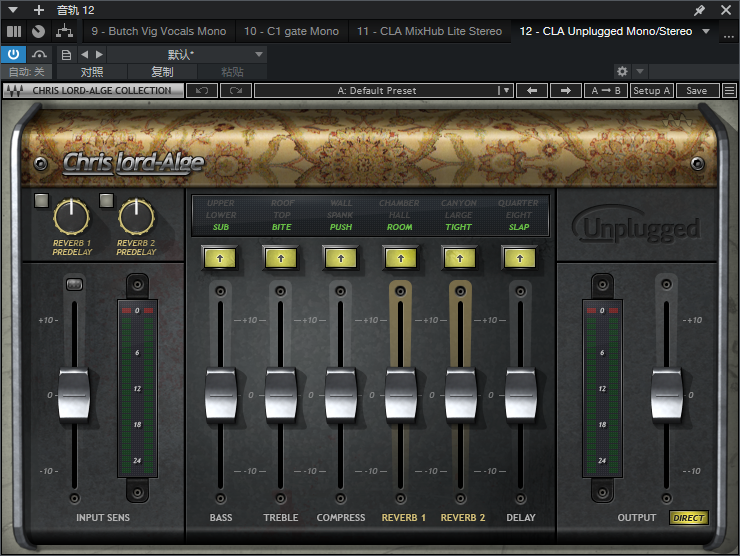
Task: Click the Chris Lord-Alge signature logo
Action: pos(134,163)
